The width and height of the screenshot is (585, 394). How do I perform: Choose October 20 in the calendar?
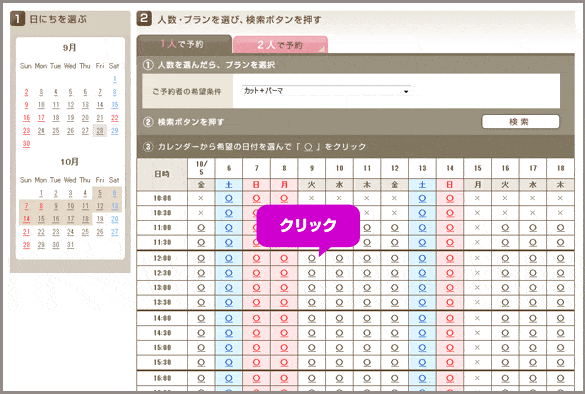[x=115, y=219]
